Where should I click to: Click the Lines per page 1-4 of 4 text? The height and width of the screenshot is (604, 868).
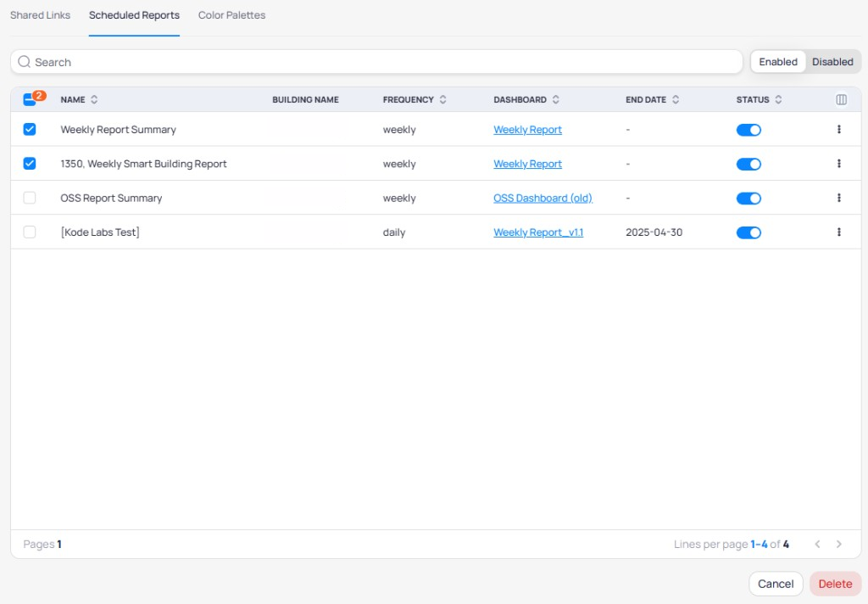(731, 544)
